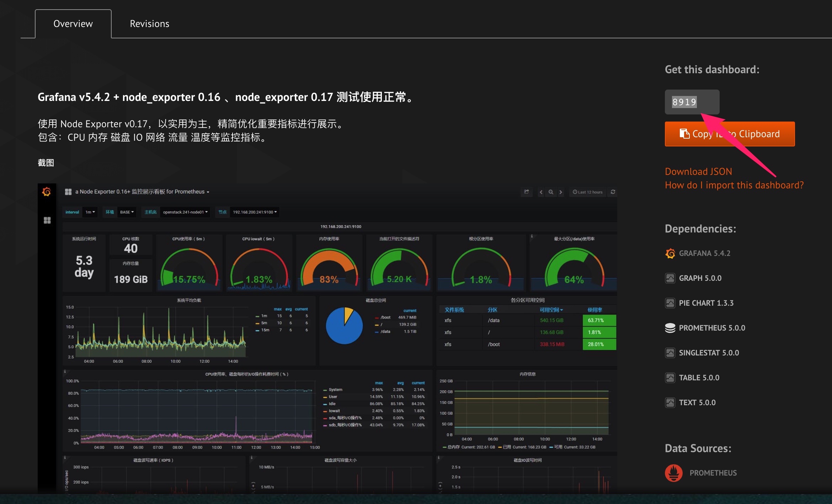Click the green 63.71% usage cell
Screen dimensions: 832x504
599,320
